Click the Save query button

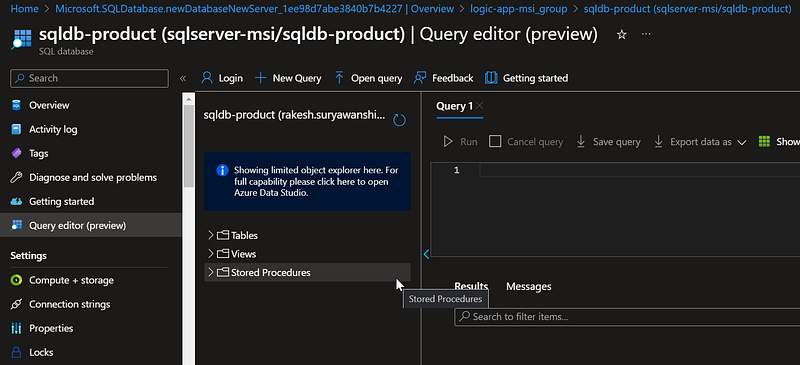point(608,141)
